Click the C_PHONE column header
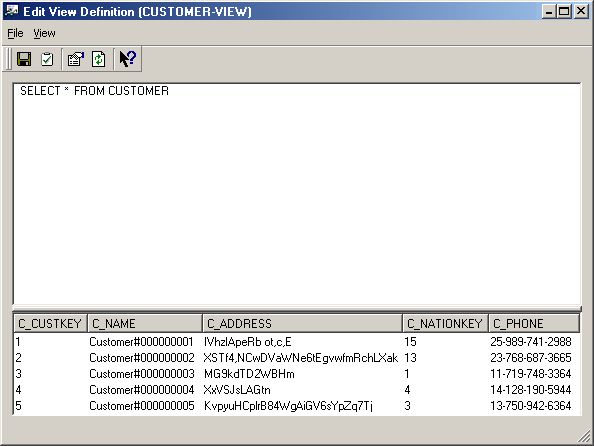Viewport: 594px width, 446px height. click(534, 323)
